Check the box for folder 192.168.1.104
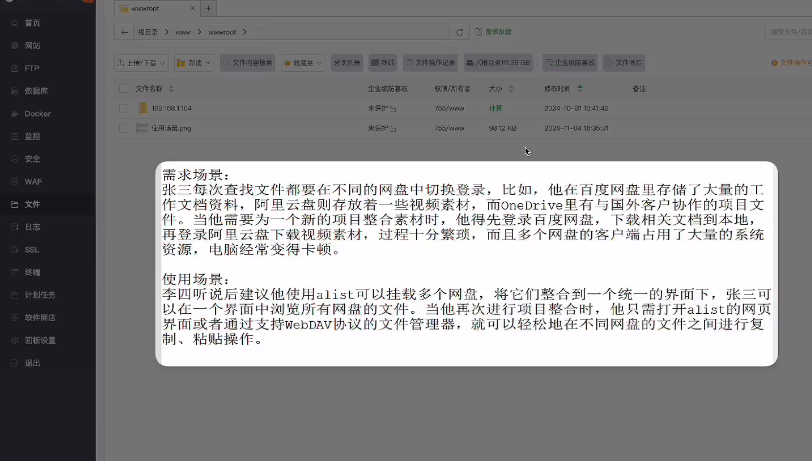 pyautogui.click(x=124, y=108)
